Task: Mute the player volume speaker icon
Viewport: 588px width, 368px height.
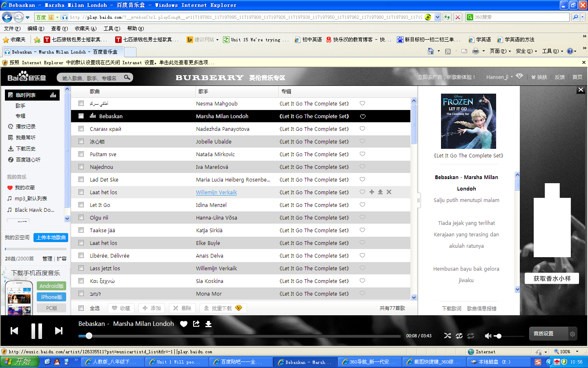Action: point(488,336)
